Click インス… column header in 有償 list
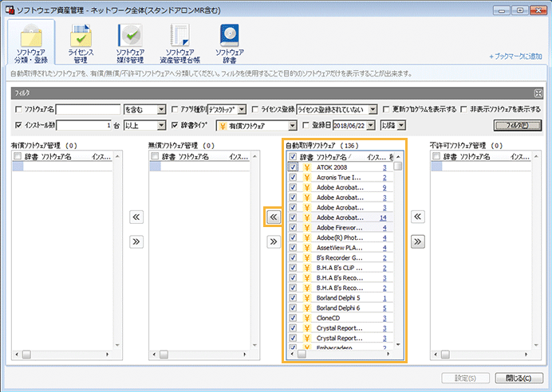The height and width of the screenshot is (392, 552). click(101, 156)
